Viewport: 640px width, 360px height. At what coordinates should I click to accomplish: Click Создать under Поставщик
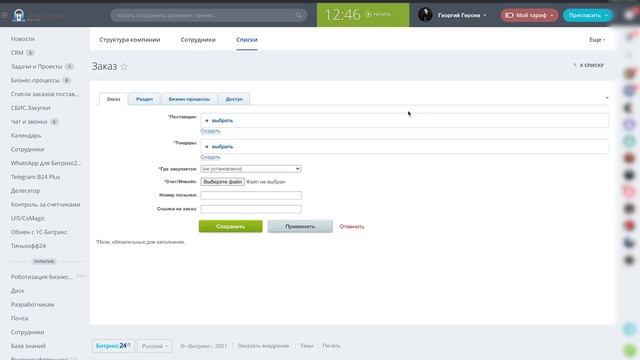point(210,131)
